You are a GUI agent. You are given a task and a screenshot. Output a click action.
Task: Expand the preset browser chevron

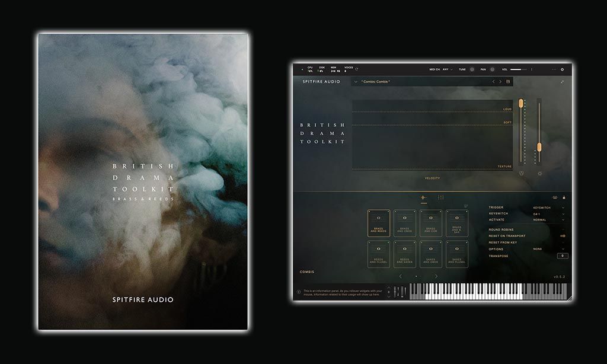point(356,82)
